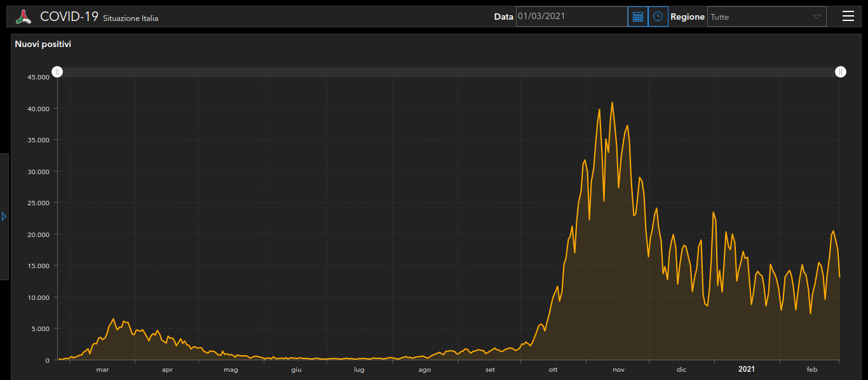Image resolution: width=868 pixels, height=380 pixels.
Task: Open the Regione dropdown showing Tutte
Action: click(766, 17)
